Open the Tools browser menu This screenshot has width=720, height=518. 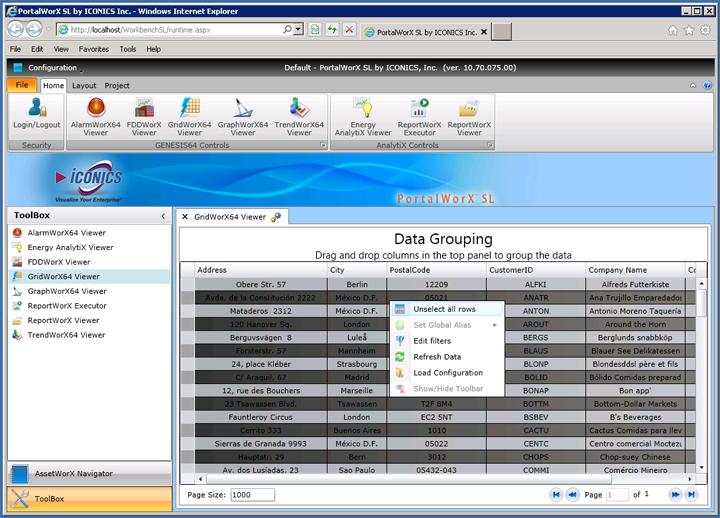coord(128,49)
